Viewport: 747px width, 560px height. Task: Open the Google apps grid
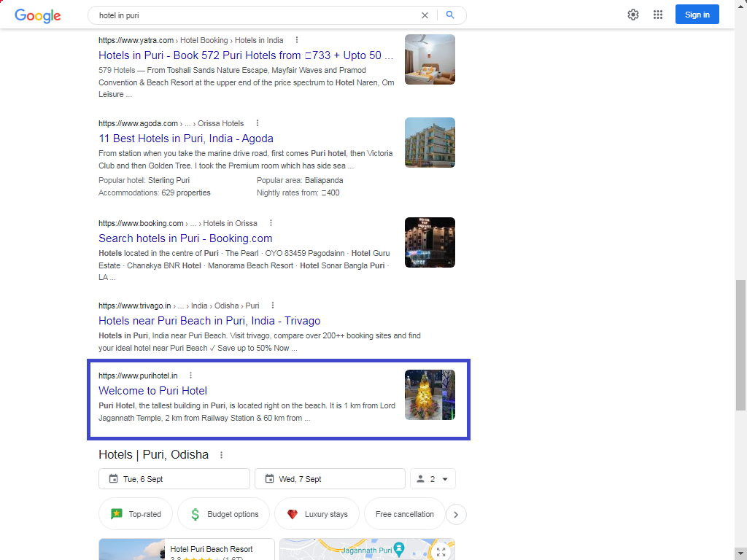(x=658, y=15)
